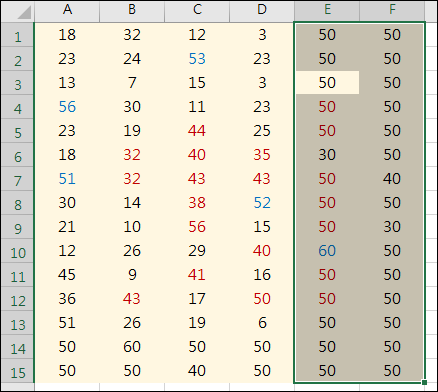This screenshot has height=392, width=438.
Task: Select cell D13 containing 6
Action: (x=262, y=323)
